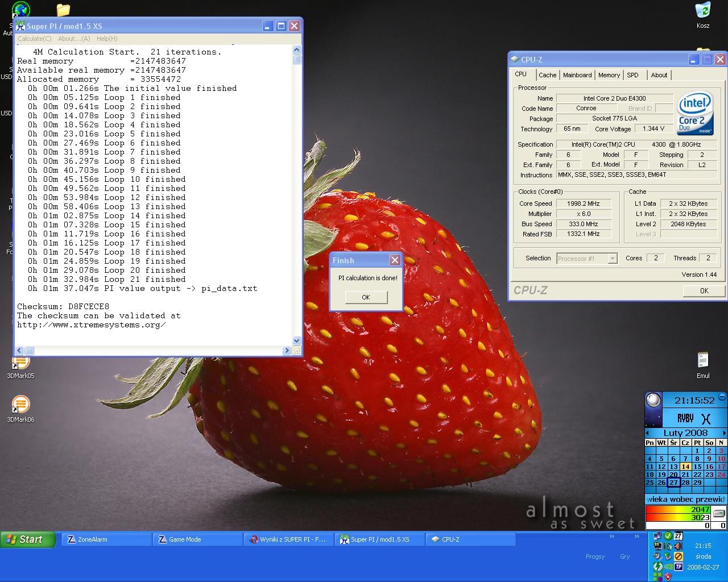Click right arrow of Super PI horizontal scrollbar
The height and width of the screenshot is (582, 728).
click(287, 351)
